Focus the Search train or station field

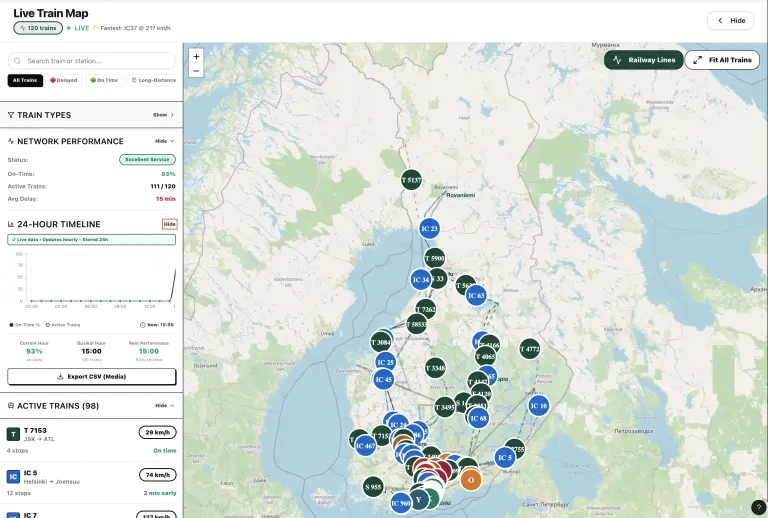coord(92,61)
